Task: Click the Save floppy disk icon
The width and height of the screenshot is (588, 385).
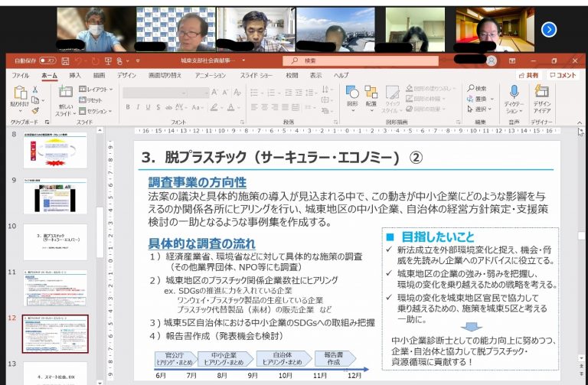Action: (x=65, y=60)
